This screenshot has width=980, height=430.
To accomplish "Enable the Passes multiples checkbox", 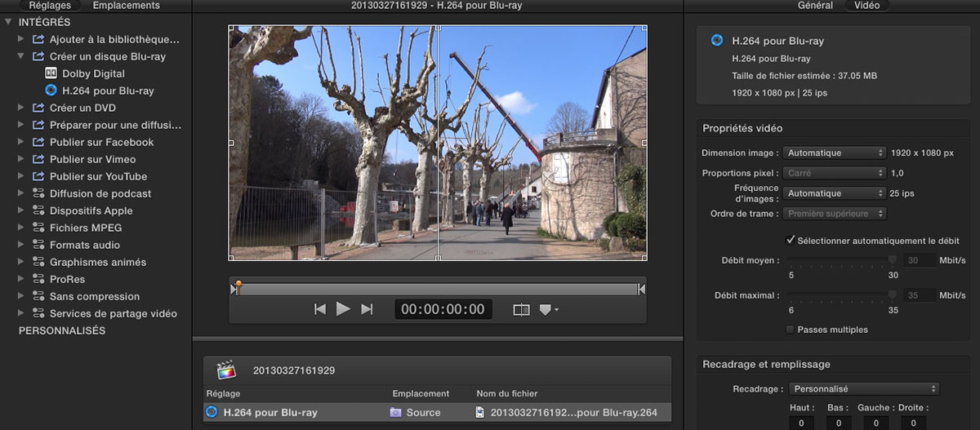I will [x=790, y=330].
